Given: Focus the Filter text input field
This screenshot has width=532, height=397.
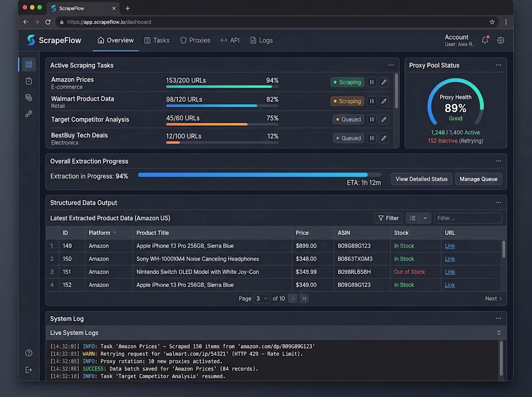Looking at the screenshot, I should (468, 218).
